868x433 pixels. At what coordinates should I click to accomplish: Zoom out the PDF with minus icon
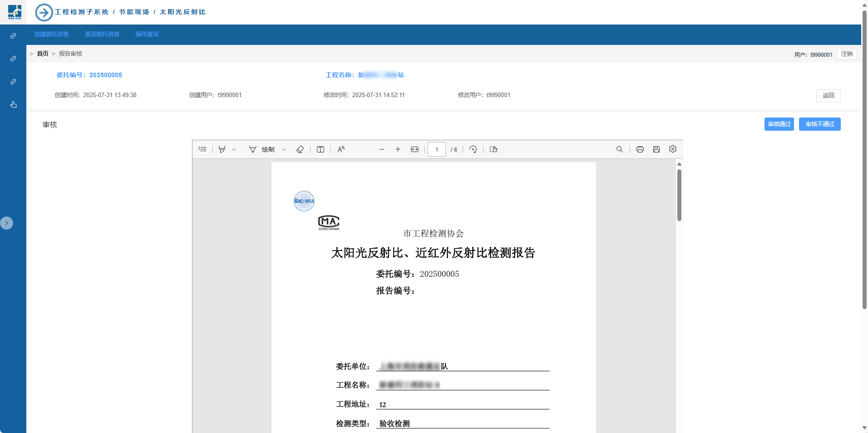pos(382,149)
